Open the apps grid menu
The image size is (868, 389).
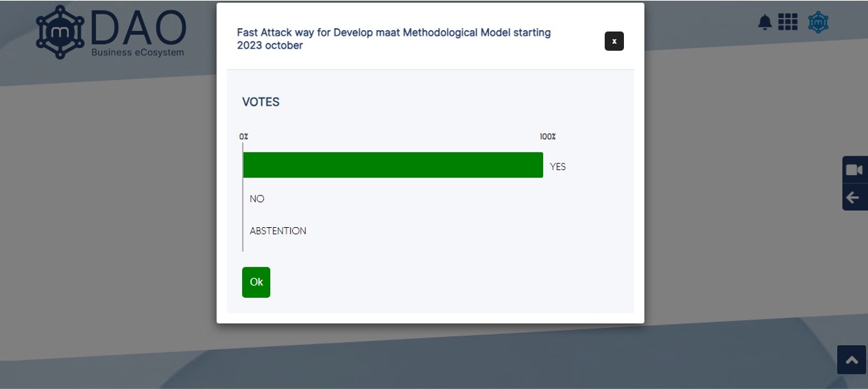pyautogui.click(x=788, y=22)
